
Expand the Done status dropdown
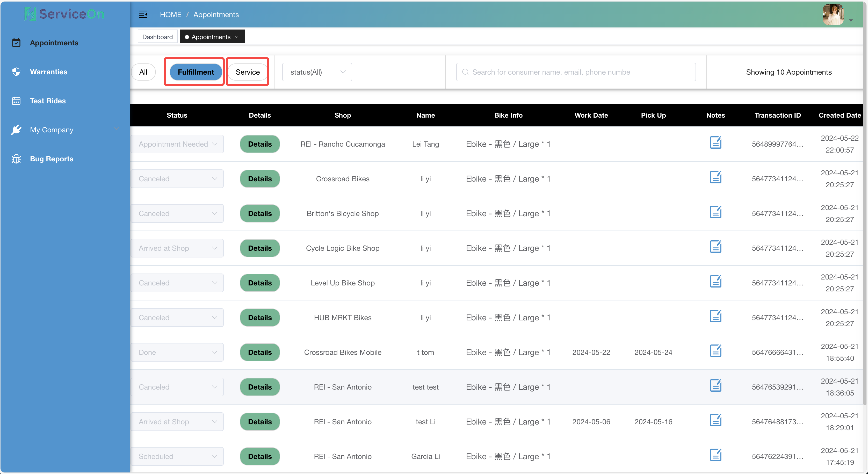(177, 352)
